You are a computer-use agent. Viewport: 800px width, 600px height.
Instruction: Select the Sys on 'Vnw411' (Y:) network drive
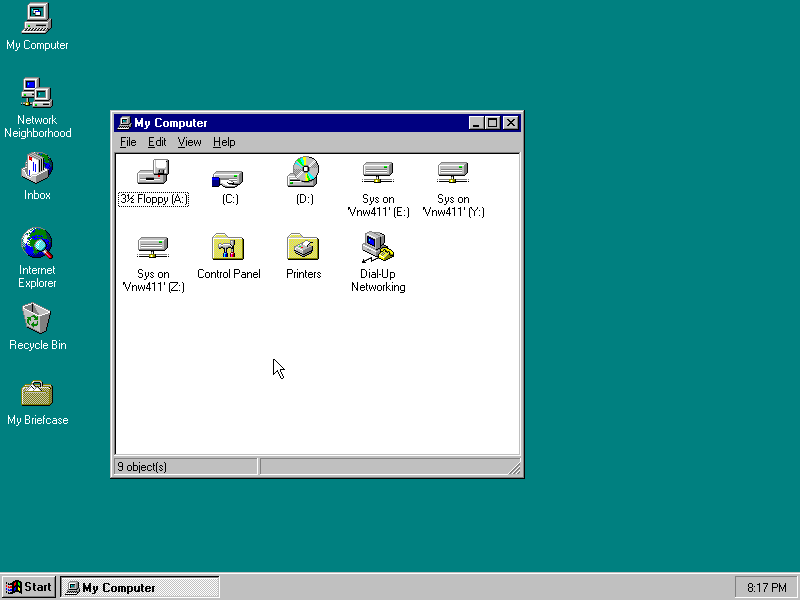(453, 172)
